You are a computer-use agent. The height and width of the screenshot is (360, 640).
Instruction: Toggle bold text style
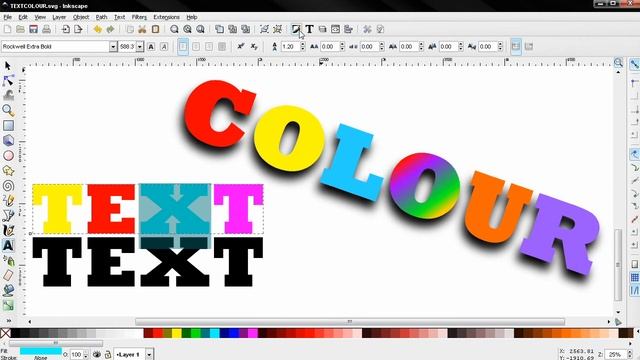click(151, 47)
